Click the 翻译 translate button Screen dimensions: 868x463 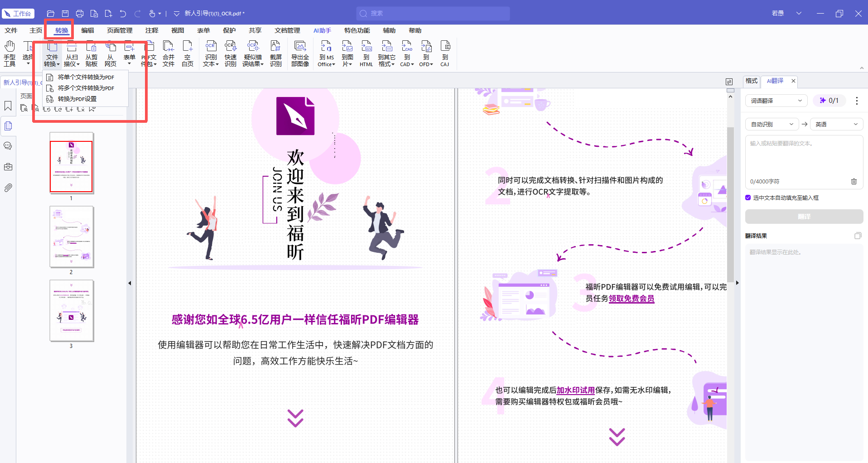tap(804, 217)
